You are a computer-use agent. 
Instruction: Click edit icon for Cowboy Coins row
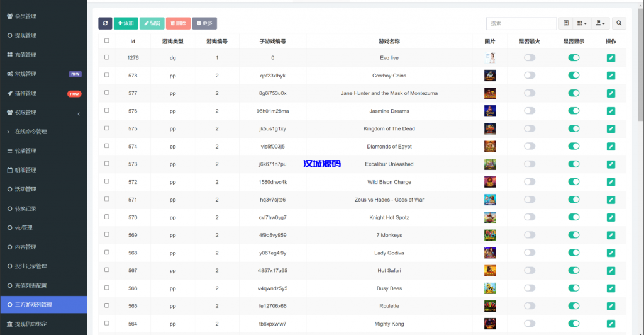(611, 76)
